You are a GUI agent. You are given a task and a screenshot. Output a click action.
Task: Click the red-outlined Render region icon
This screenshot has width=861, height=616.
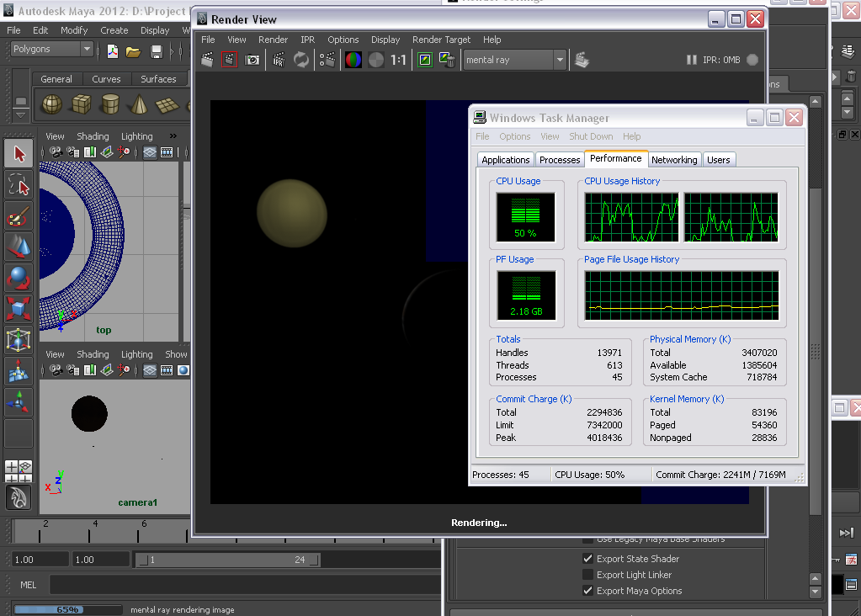tap(230, 60)
